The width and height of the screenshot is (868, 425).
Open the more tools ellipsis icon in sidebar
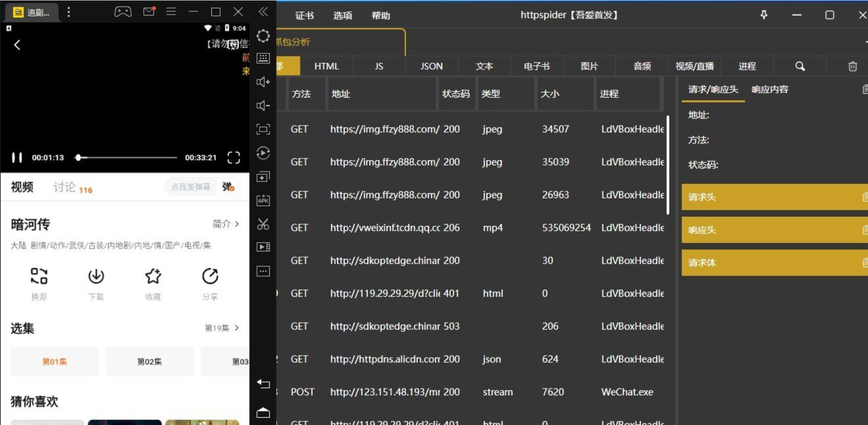[263, 271]
